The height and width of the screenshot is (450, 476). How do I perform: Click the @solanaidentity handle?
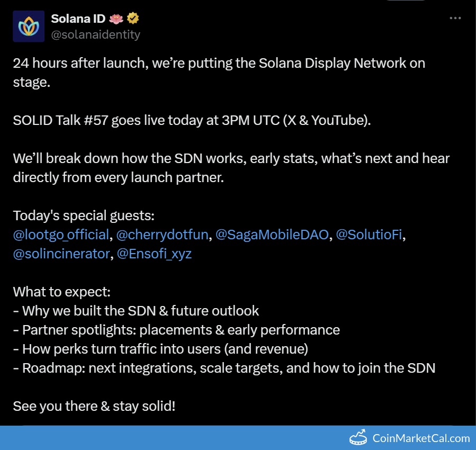(96, 34)
